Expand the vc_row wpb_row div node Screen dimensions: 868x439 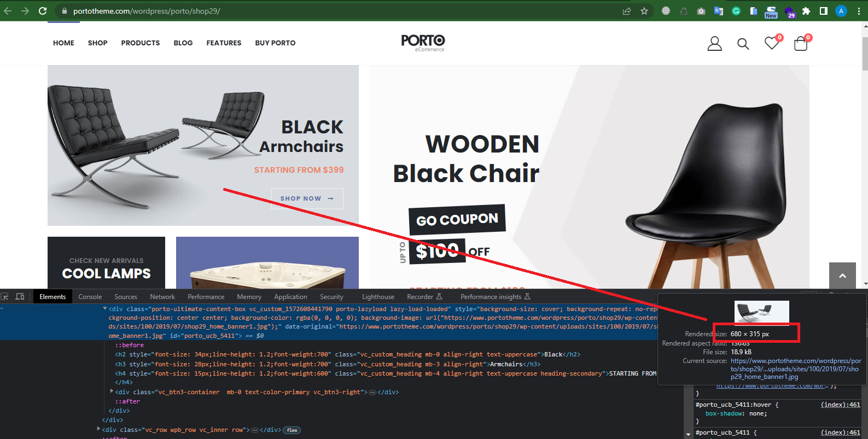[x=98, y=429]
